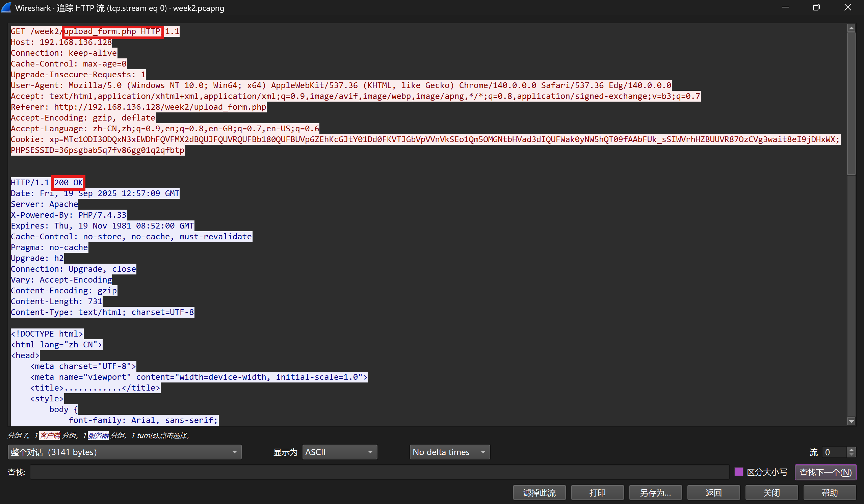Screen dimensions: 864x504
Task: Click the 'Expires: Thu, 19 Nov 1981' line
Action: click(x=103, y=226)
